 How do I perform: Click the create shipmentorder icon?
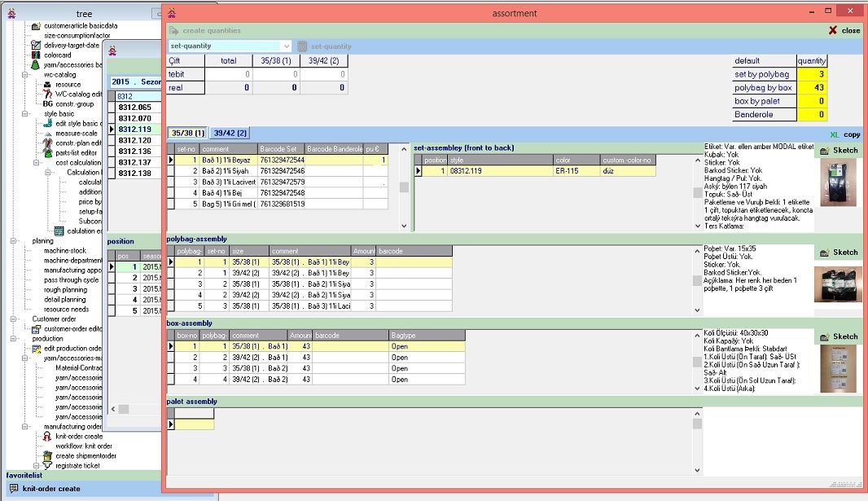click(x=47, y=455)
